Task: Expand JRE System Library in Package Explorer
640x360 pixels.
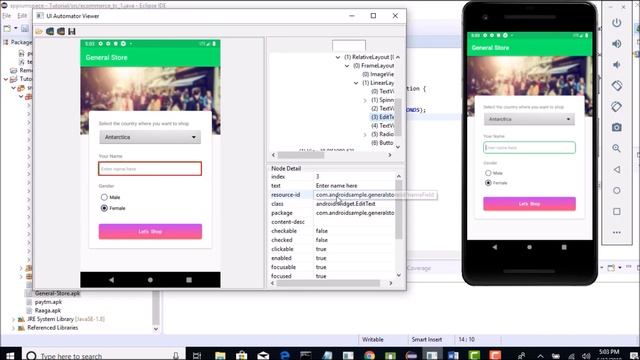Action: click(x=13, y=319)
